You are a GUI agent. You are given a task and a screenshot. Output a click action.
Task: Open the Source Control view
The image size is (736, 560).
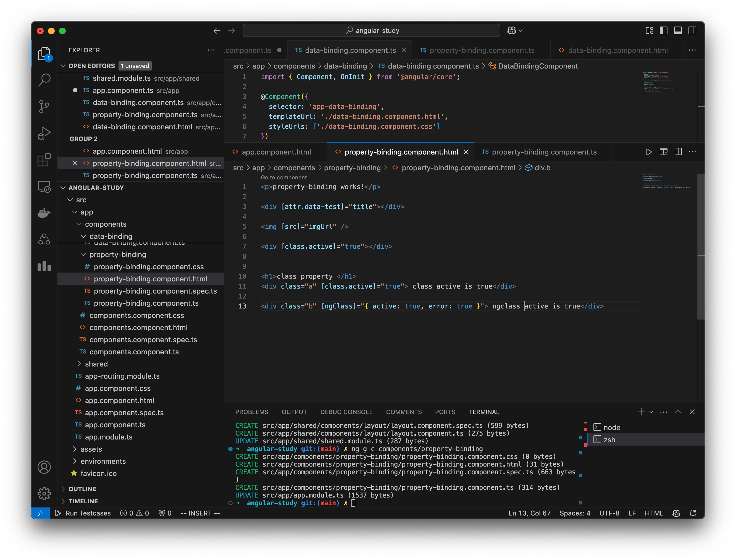(44, 107)
